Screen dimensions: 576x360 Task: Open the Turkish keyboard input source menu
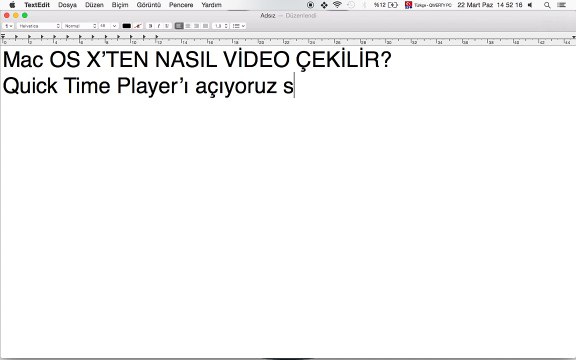[428, 5]
